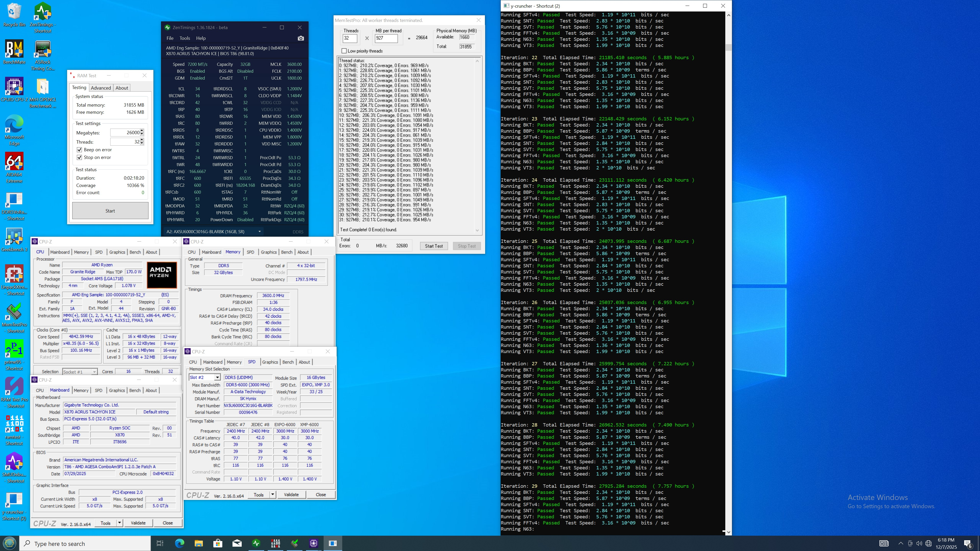Take a screenshot with ZenTimings camera icon

tap(301, 38)
